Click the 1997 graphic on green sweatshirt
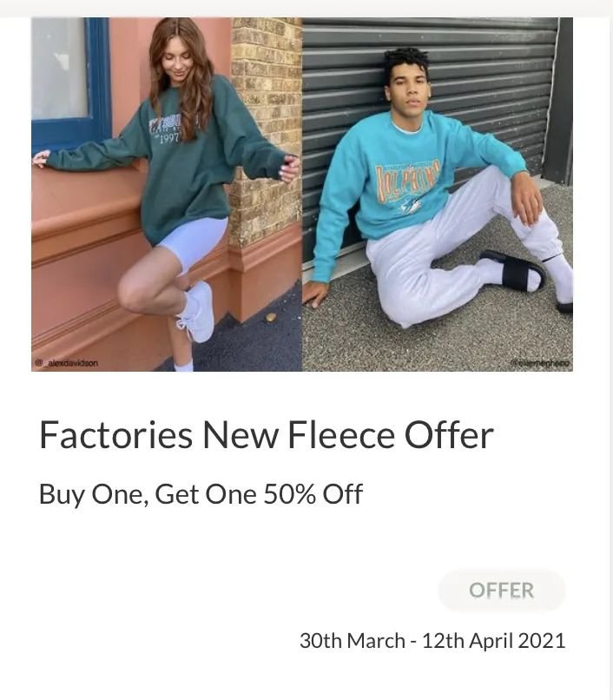This screenshot has width=613, height=700. click(169, 138)
